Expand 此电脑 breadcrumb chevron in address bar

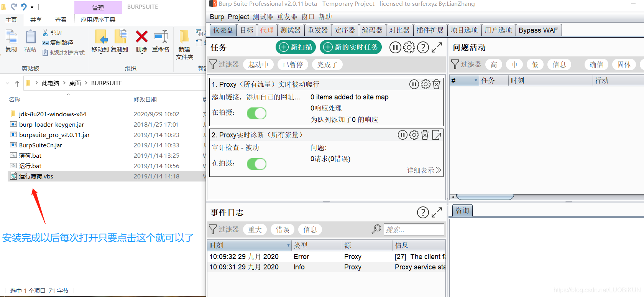64,83
